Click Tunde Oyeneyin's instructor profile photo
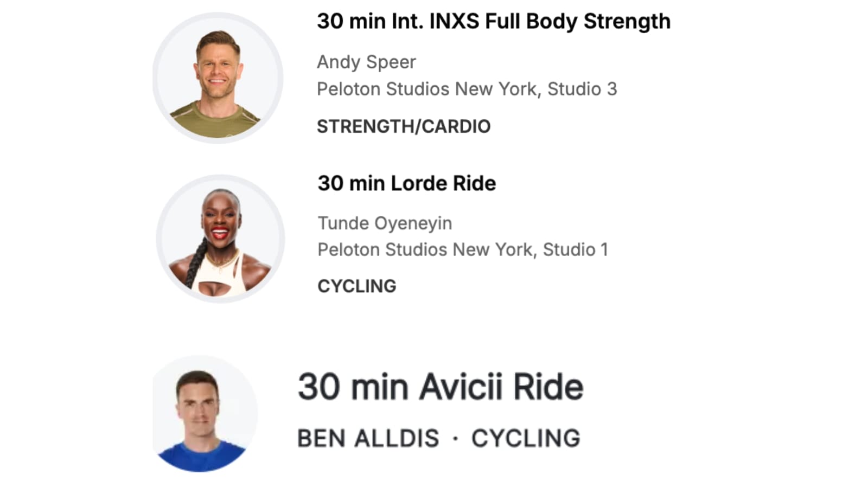Screen dimensions: 868x488 [x=220, y=239]
